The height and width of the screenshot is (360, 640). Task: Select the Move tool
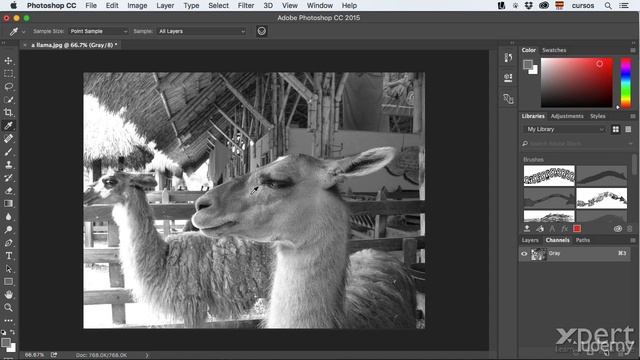(x=8, y=61)
